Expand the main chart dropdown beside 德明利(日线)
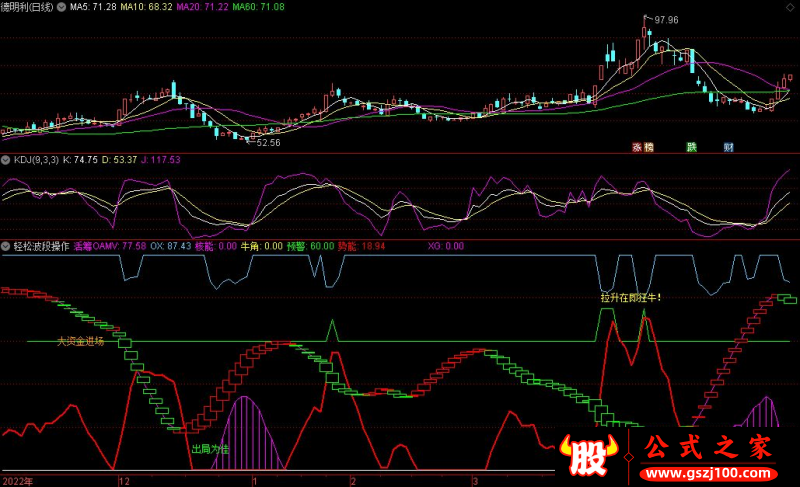The height and width of the screenshot is (487, 800). pos(61,7)
